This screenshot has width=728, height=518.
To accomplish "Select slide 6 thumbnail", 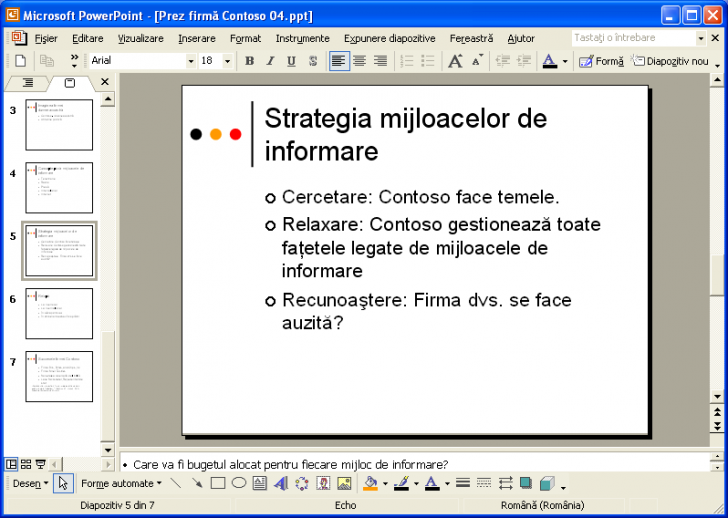I will [x=59, y=313].
